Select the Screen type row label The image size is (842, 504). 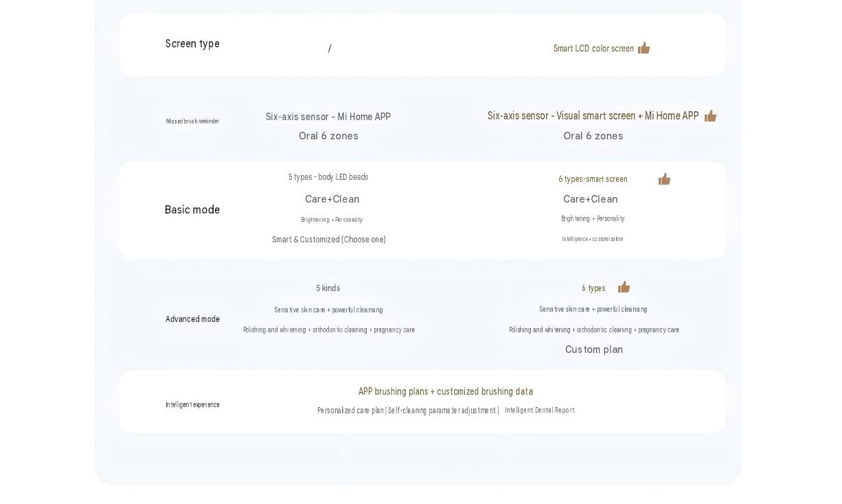pos(192,44)
